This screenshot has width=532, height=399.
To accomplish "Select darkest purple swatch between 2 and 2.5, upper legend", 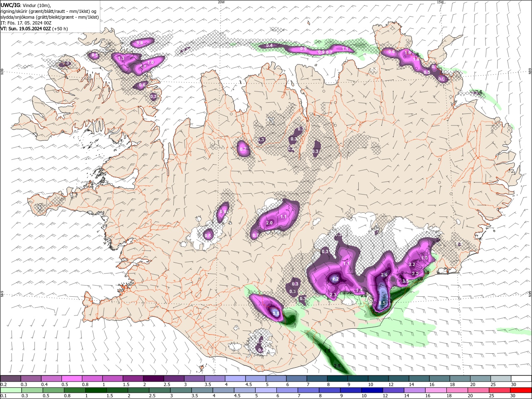I will point(153,379).
